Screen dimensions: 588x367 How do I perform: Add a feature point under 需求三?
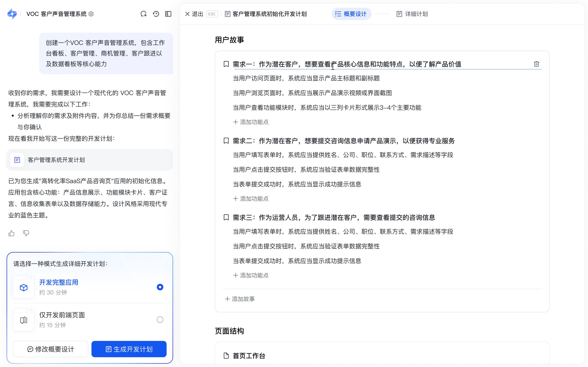coord(251,275)
